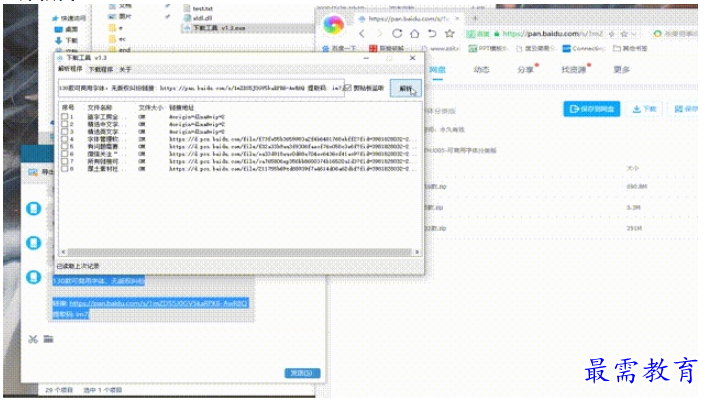Open 下载 in File Explorer sidebar
The height and width of the screenshot is (402, 706).
click(67, 41)
